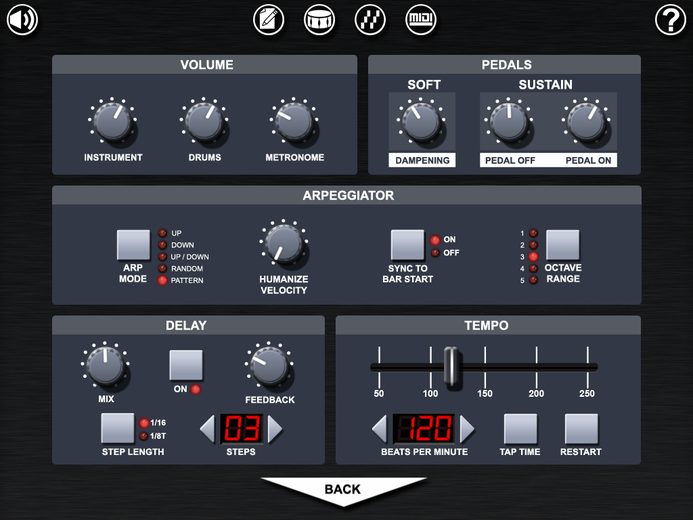693x520 pixels.
Task: Select the PATTERN arp mode LED
Action: pos(163,280)
